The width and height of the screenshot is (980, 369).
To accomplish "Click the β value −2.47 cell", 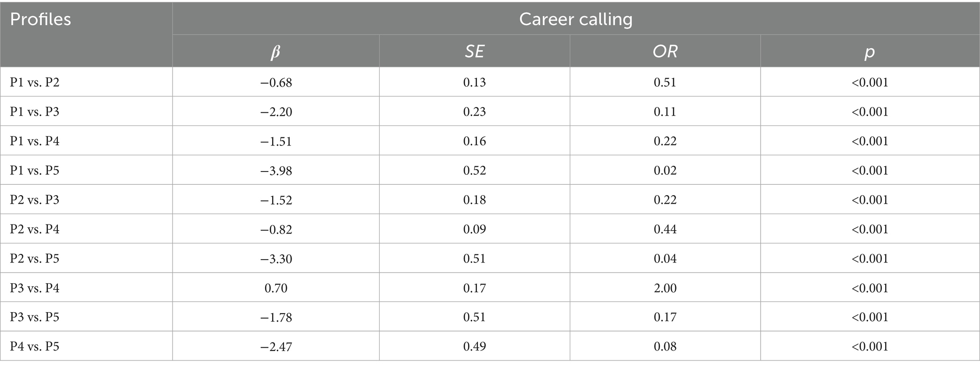I will pos(276,347).
